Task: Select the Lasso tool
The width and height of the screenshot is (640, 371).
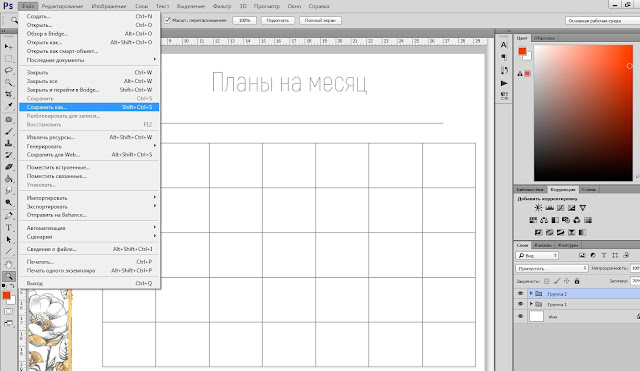Action: point(9,71)
